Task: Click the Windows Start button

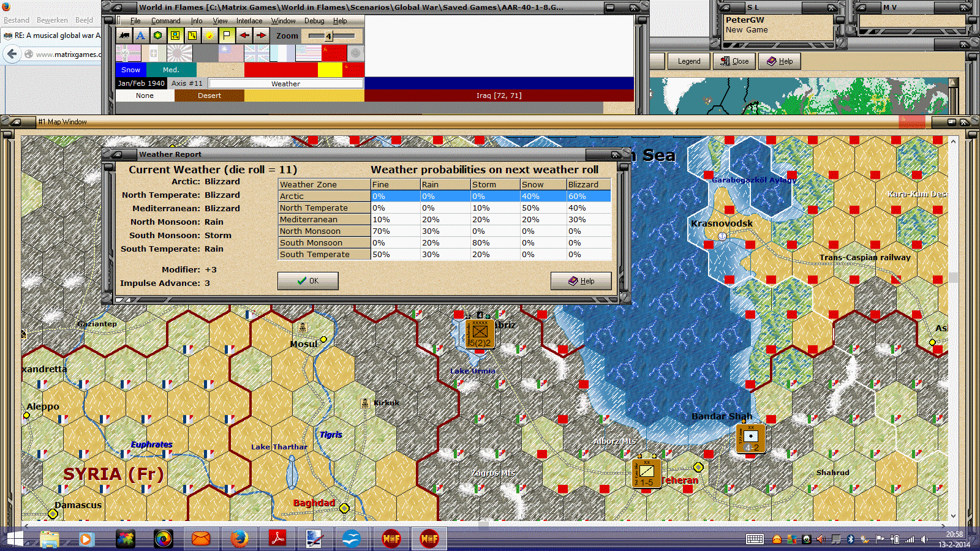Action: pyautogui.click(x=14, y=539)
